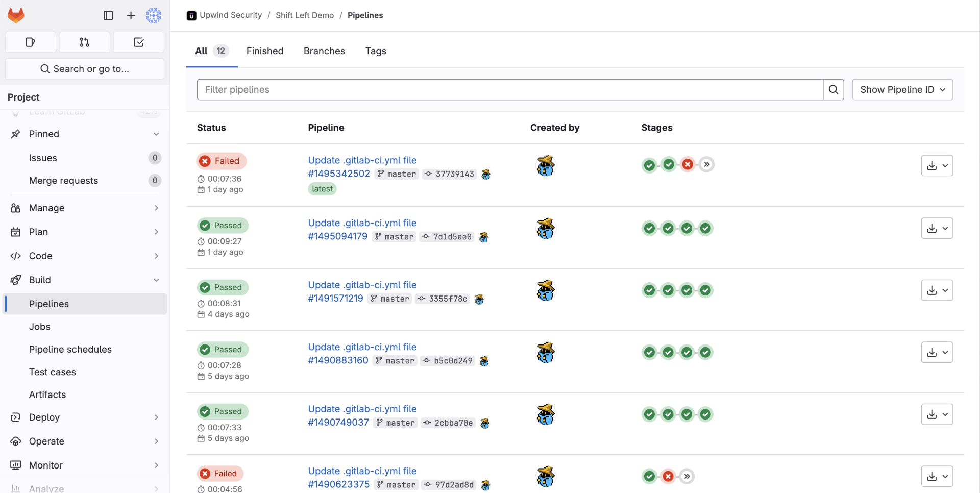Click the Filter pipelines input field
Screen dimensions: 980x493
[x=509, y=90]
